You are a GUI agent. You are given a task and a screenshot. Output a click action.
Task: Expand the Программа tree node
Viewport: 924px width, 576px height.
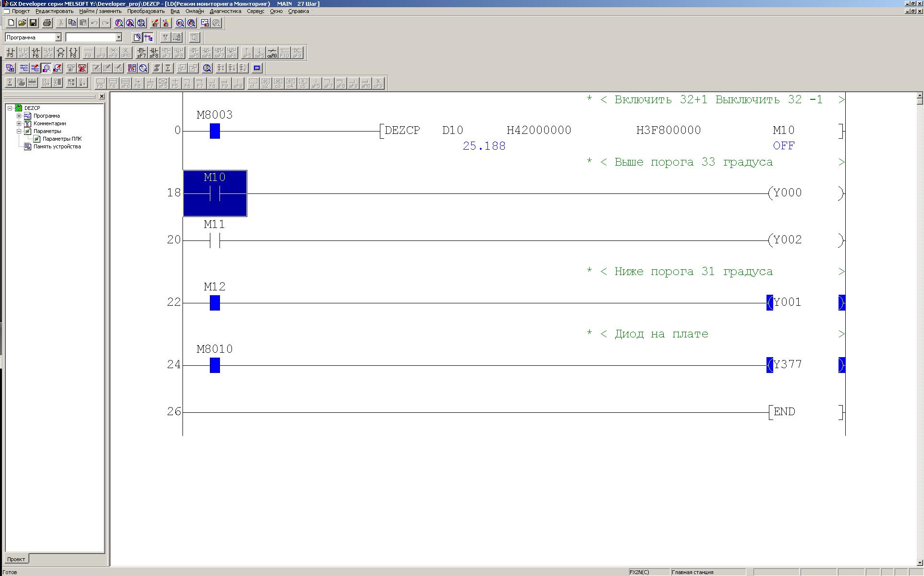click(x=19, y=116)
